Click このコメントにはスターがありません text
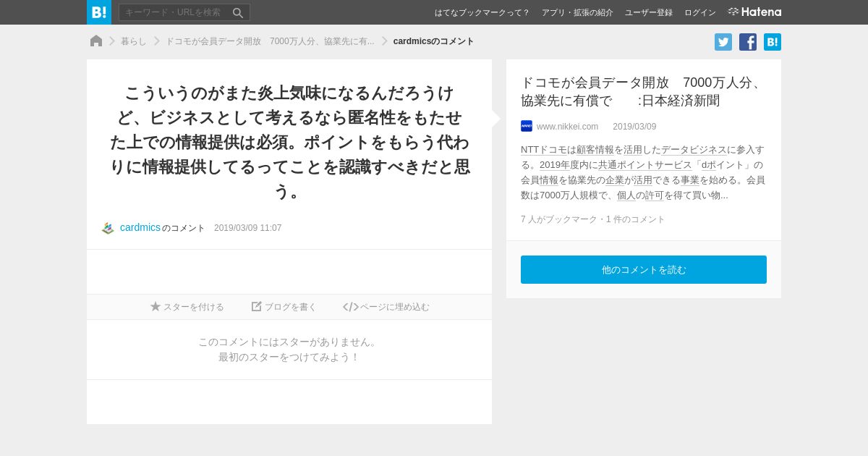 point(289,342)
